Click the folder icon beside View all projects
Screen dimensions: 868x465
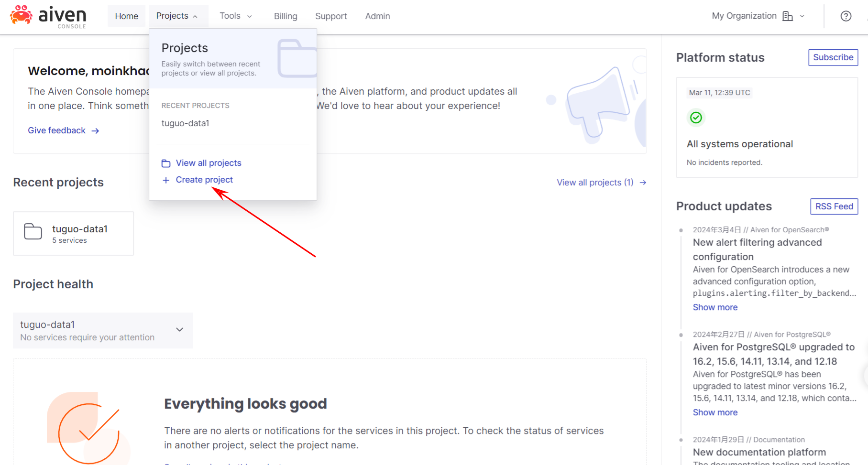pyautogui.click(x=166, y=163)
